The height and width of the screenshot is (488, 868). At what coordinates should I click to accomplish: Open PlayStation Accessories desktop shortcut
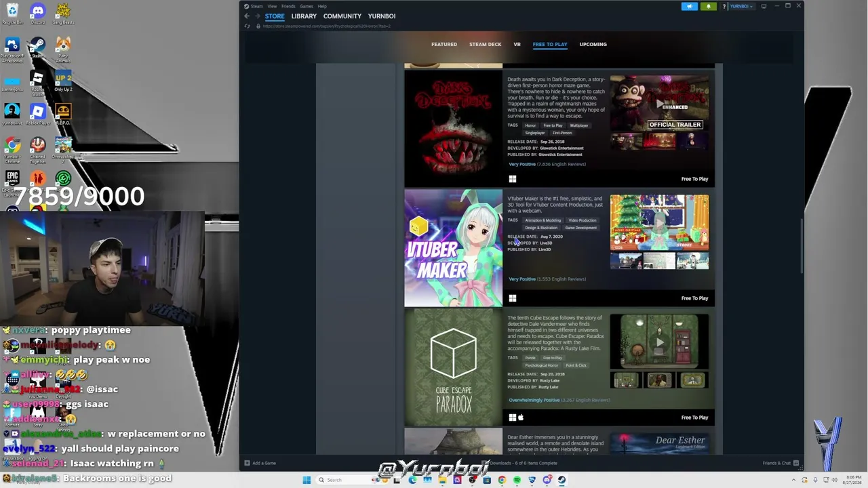12,50
